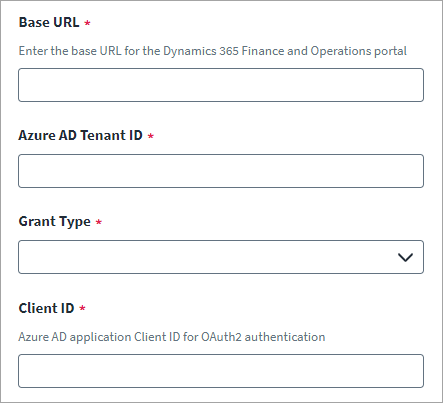The width and height of the screenshot is (443, 403).
Task: Focus the Client ID text field
Action: pos(221,371)
